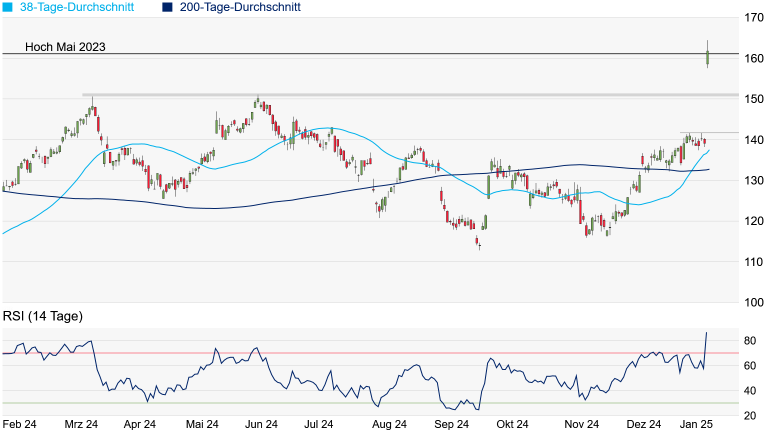Screen dimensions: 765x430
Task: Click the dark blue 200-Tage-Durchschnitt legend swatch
Action: coord(167,7)
